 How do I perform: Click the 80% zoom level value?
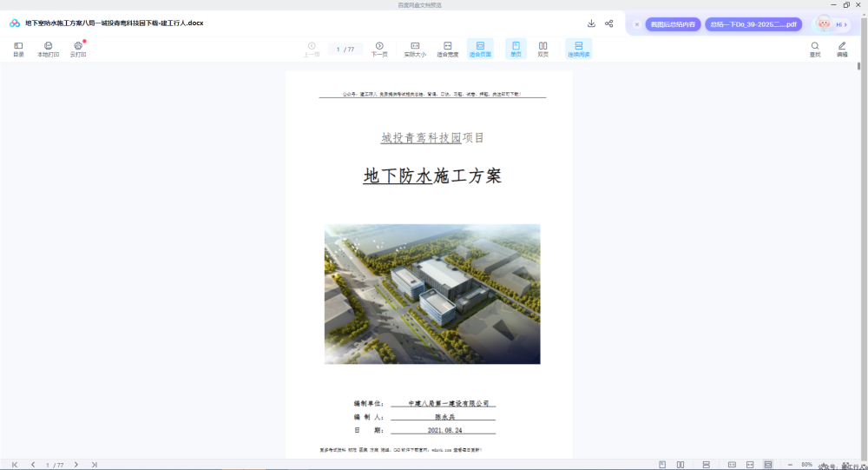[x=806, y=465]
